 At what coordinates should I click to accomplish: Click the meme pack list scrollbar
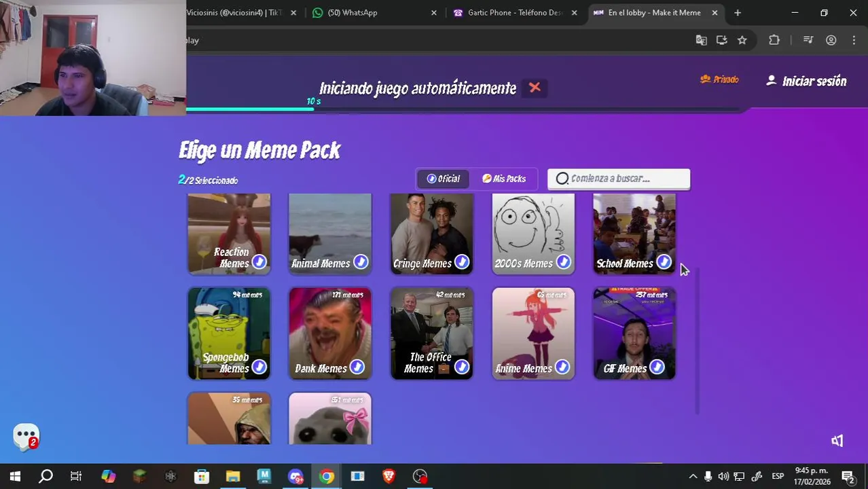(x=696, y=340)
